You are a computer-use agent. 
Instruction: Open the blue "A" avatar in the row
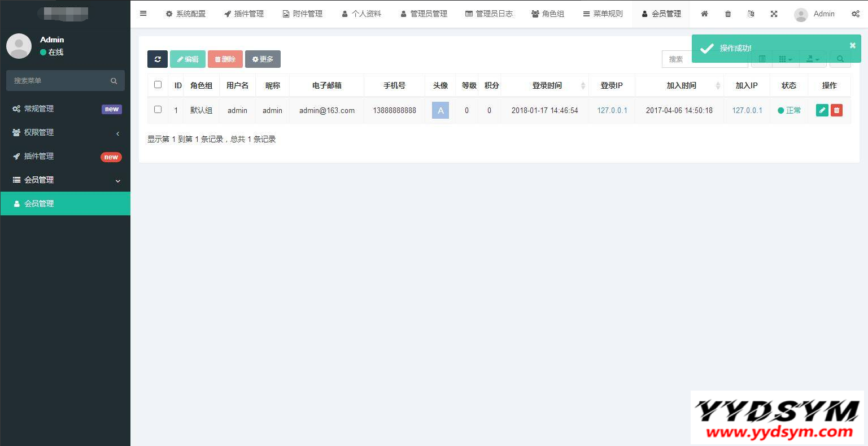click(440, 110)
